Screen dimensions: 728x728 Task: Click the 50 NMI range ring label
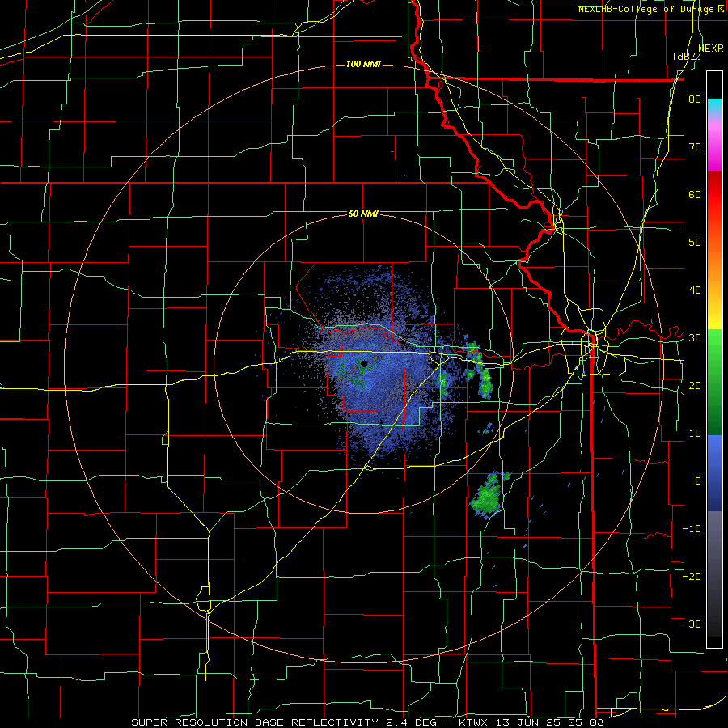click(363, 214)
